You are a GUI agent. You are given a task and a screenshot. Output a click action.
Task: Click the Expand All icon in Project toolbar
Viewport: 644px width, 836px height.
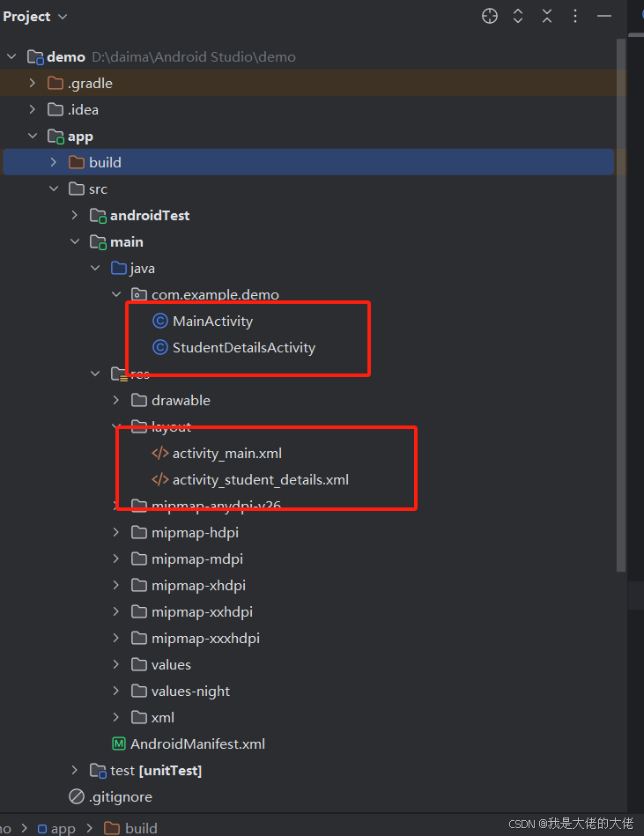click(517, 16)
